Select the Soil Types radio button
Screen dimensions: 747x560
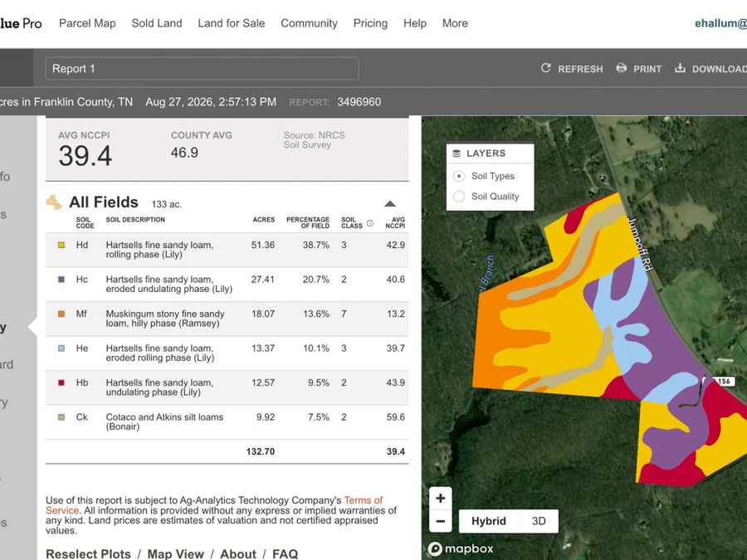pyautogui.click(x=459, y=176)
